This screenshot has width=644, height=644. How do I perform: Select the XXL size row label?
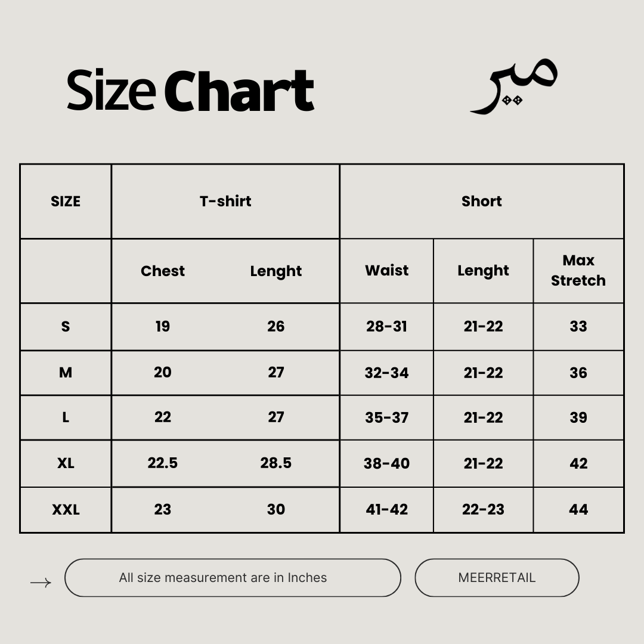(66, 510)
